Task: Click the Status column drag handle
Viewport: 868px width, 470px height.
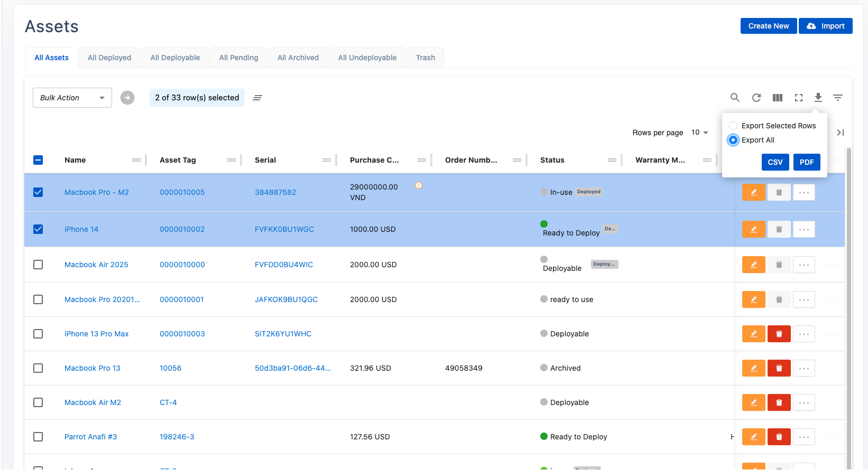Action: click(612, 160)
